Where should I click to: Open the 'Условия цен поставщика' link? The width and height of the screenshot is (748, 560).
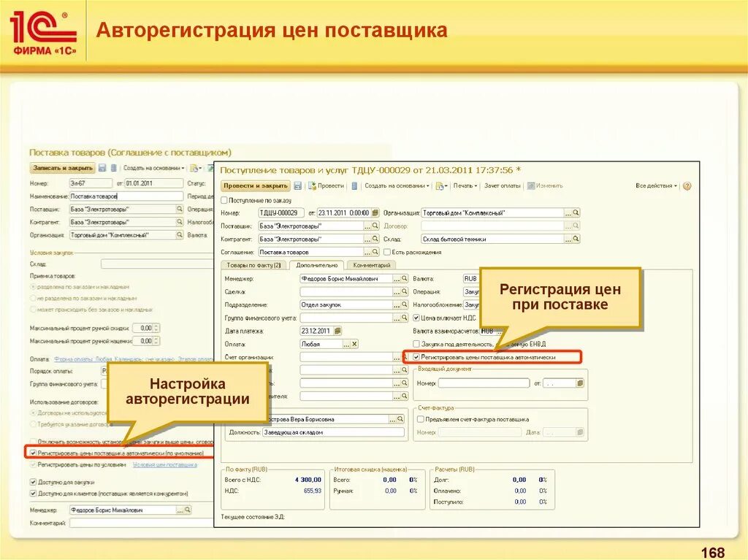click(164, 464)
